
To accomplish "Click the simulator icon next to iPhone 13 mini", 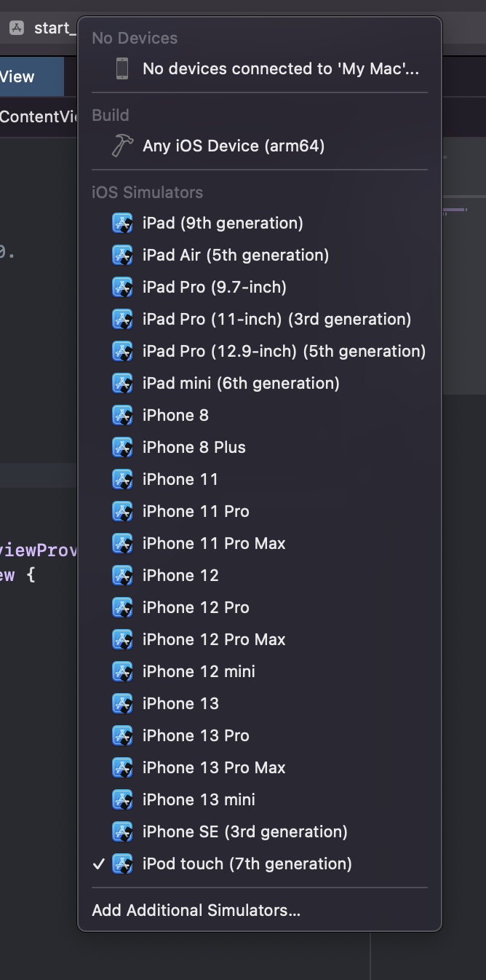I will [122, 799].
